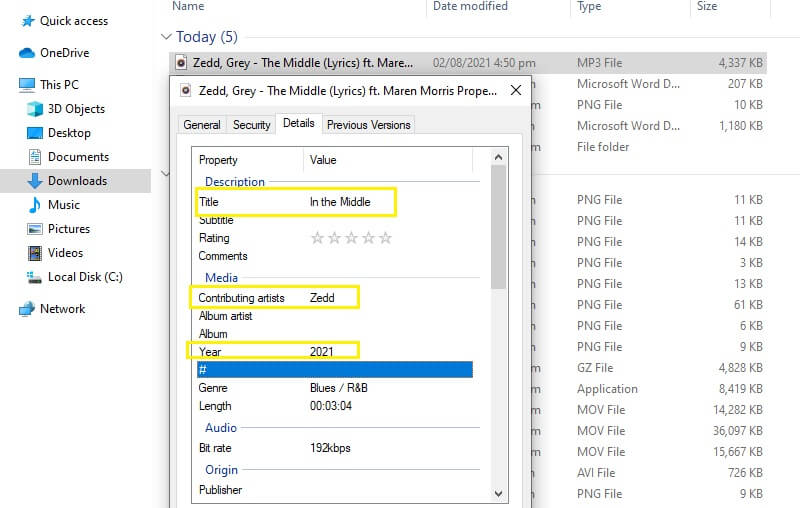
Task: Edit the Title value In the Middle
Action: point(340,202)
